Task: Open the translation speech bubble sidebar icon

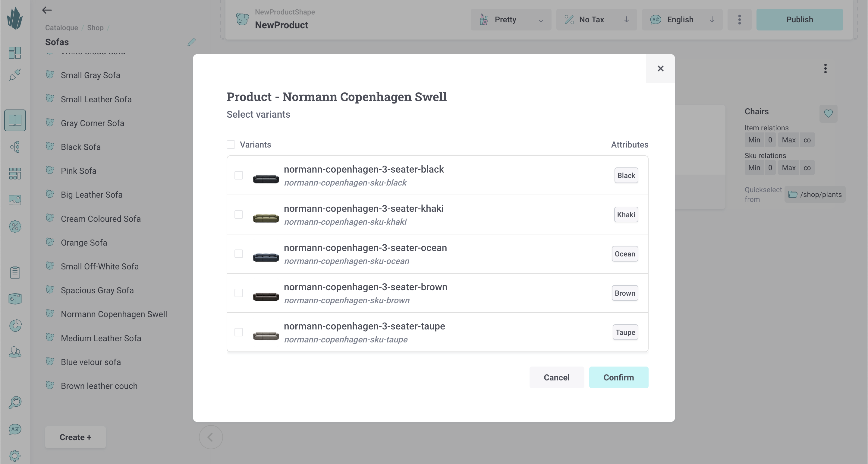Action: (15, 429)
